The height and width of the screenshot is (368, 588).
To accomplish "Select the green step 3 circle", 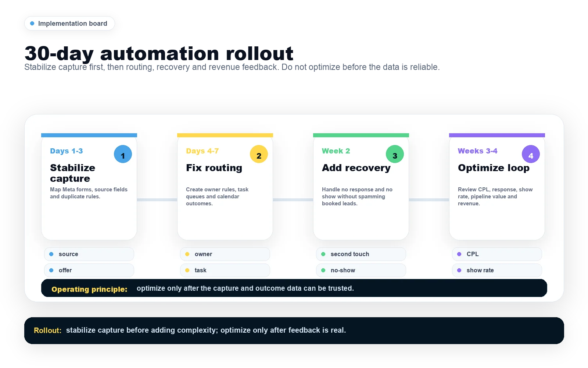I will click(x=395, y=154).
